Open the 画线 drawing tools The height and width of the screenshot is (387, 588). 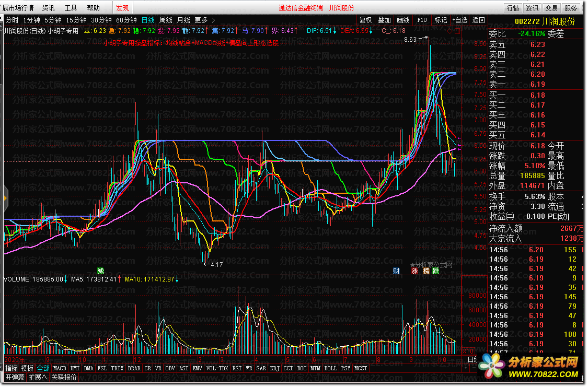tap(403, 20)
